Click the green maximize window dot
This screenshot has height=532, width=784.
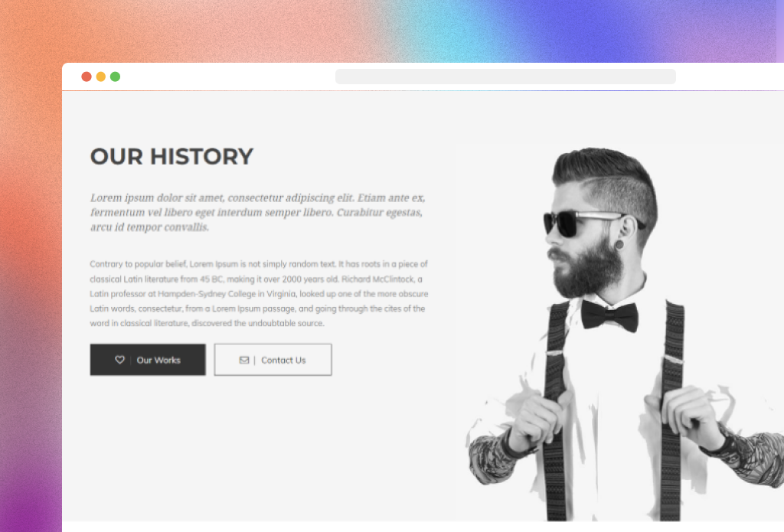[115, 77]
